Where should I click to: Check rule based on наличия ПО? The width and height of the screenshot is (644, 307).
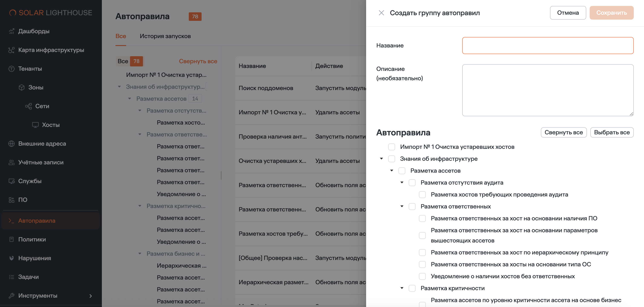(x=423, y=219)
